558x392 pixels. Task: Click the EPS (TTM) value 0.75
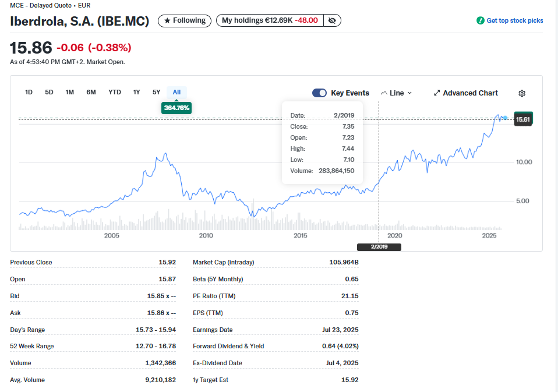(x=352, y=313)
